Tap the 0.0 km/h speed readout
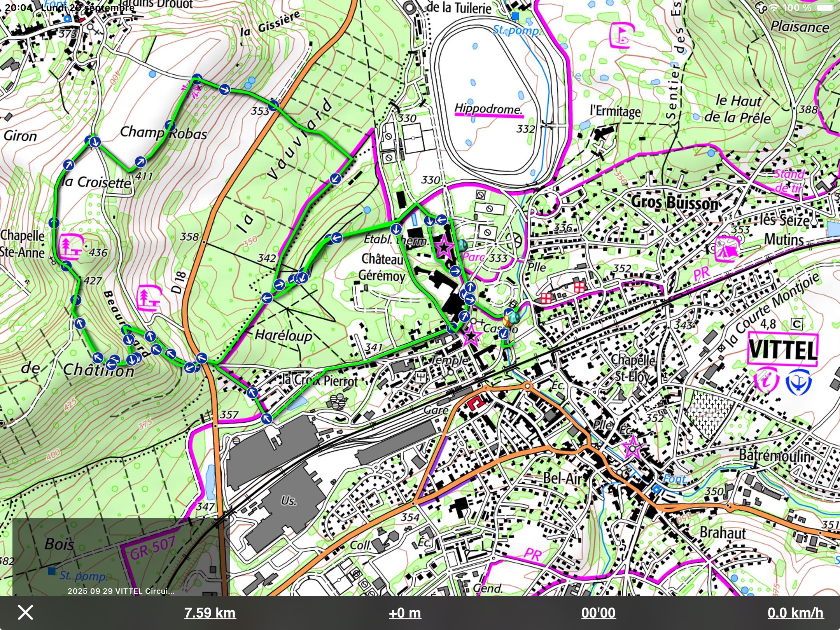This screenshot has height=630, width=840. point(795,613)
